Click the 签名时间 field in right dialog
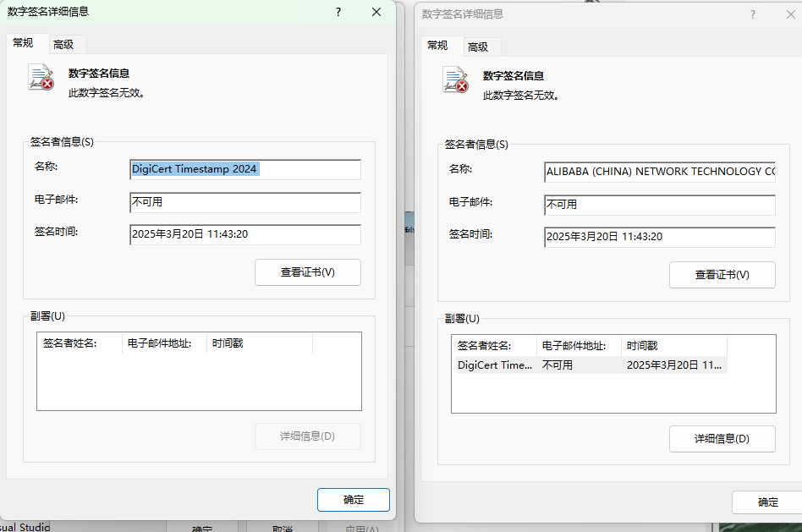The width and height of the screenshot is (802, 532). (660, 237)
